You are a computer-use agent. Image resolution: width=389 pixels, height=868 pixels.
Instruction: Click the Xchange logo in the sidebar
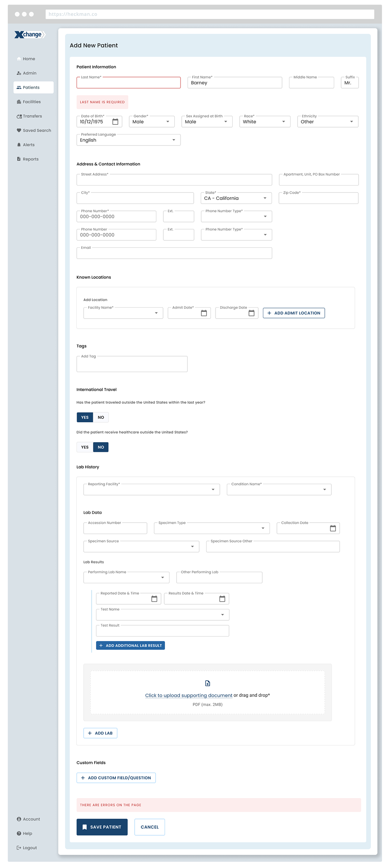[30, 35]
